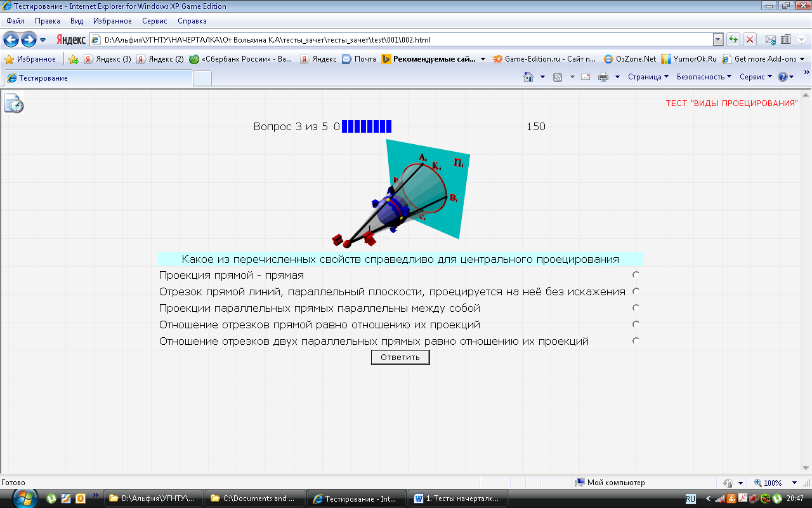Open the Справка menu
Screen dimensions: 812x508
tap(192, 21)
